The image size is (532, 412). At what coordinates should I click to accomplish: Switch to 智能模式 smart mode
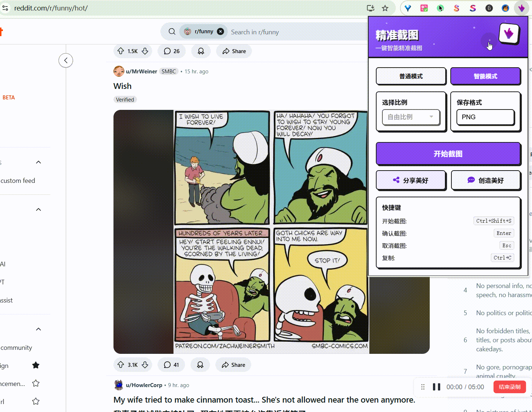click(x=485, y=76)
